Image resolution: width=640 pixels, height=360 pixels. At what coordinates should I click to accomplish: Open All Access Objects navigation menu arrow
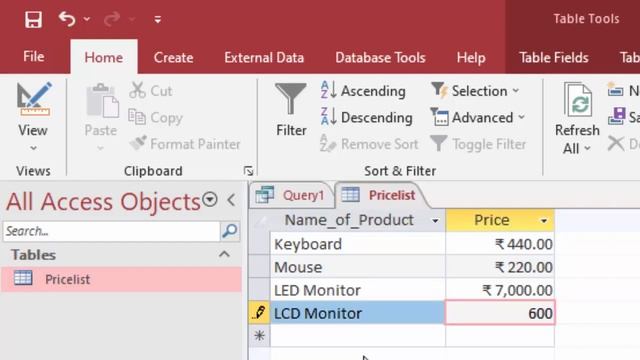pos(210,200)
